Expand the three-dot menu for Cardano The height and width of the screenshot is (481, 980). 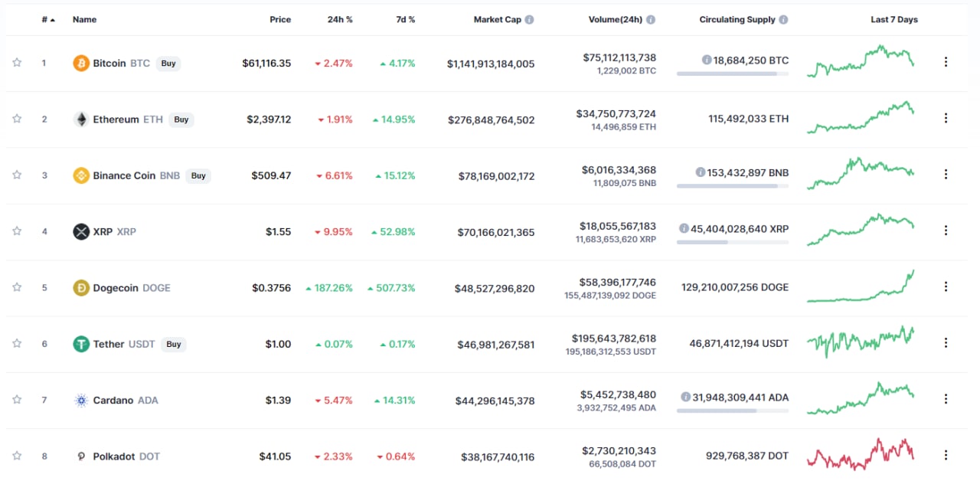pos(946,399)
